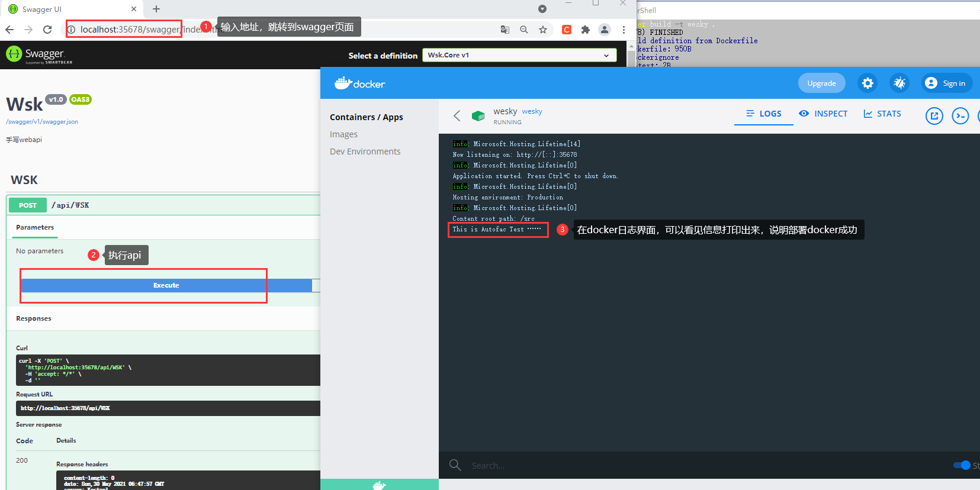Screen dimensions: 980x490
Task: Click the log line 'This is Autofac Test'
Action: (497, 230)
